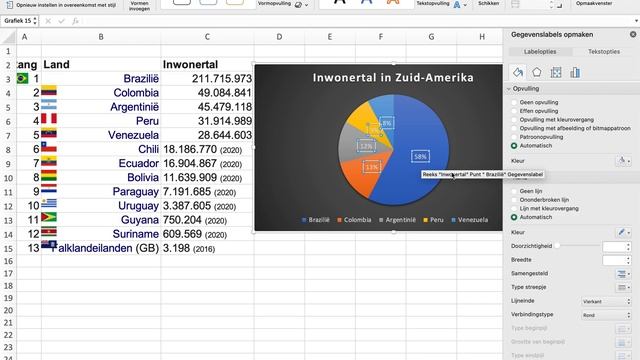Click the Argentinië legend entry
640x360 pixels.
click(397, 220)
